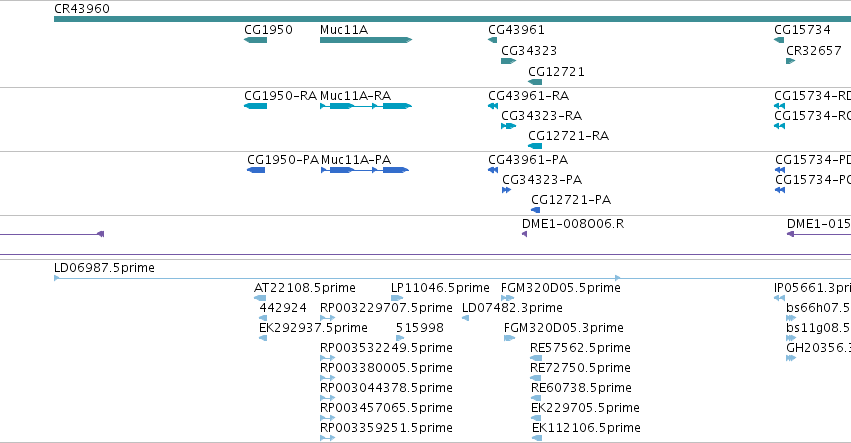851x443 pixels.
Task: Click the FGM320D05.5prime EST label
Action: coord(561,288)
